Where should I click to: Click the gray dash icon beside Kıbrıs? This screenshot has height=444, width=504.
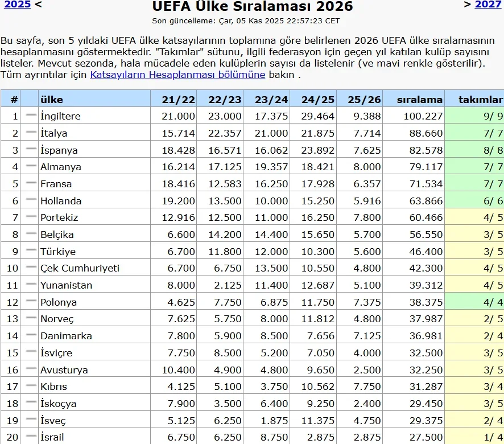pos(31,385)
